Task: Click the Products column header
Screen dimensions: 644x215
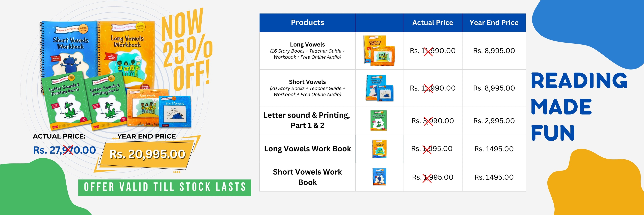Action: [x=307, y=23]
